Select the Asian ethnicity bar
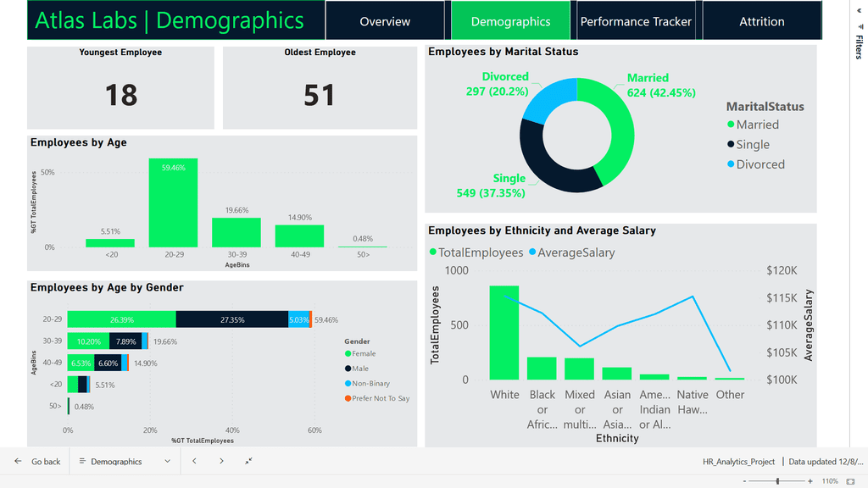The image size is (868, 488). click(617, 374)
